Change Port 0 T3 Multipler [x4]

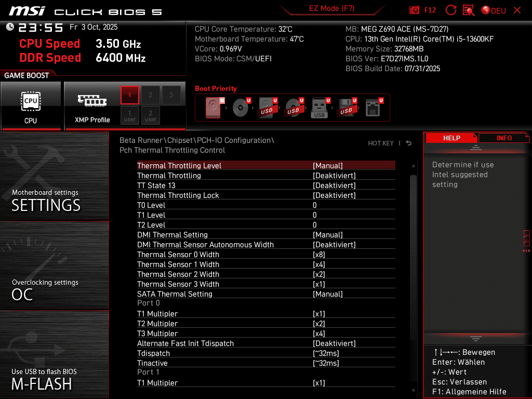pyautogui.click(x=266, y=333)
